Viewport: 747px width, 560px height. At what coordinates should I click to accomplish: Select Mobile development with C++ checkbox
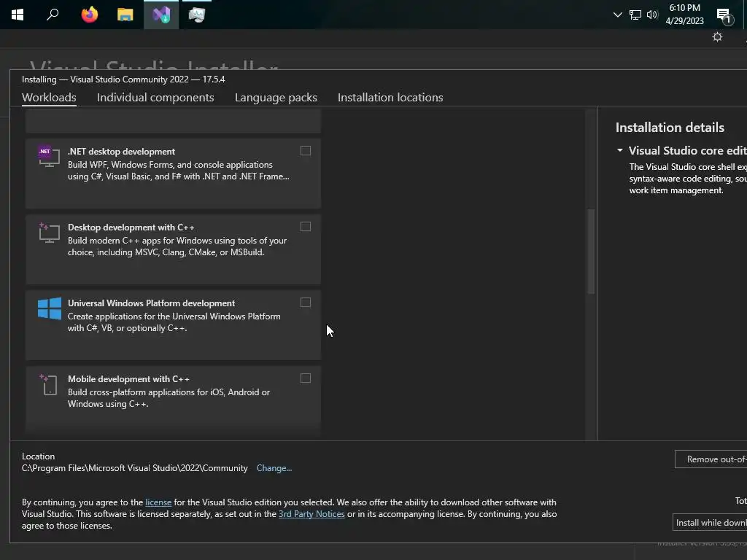(306, 378)
